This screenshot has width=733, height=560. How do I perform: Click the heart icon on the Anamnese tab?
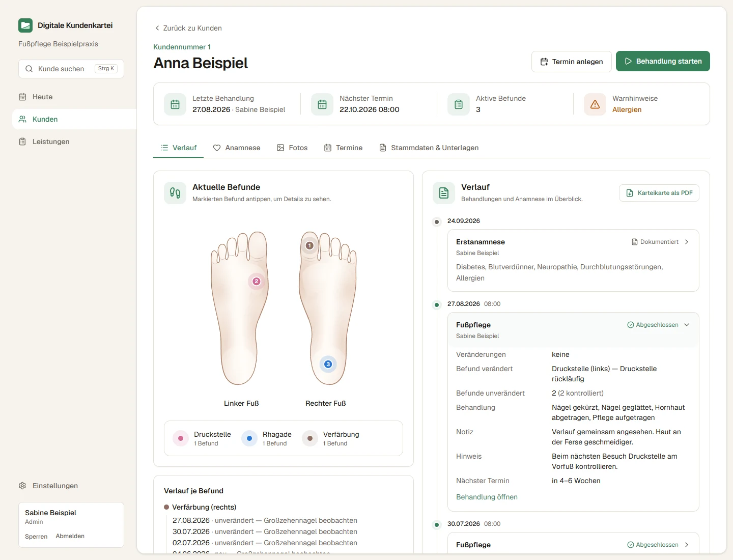pyautogui.click(x=217, y=148)
